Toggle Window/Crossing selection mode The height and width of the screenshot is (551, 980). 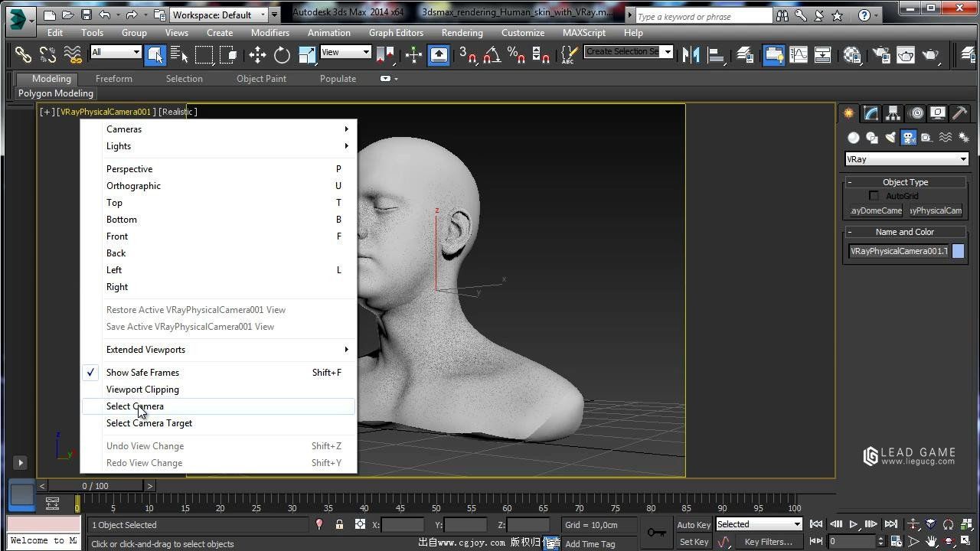click(228, 54)
